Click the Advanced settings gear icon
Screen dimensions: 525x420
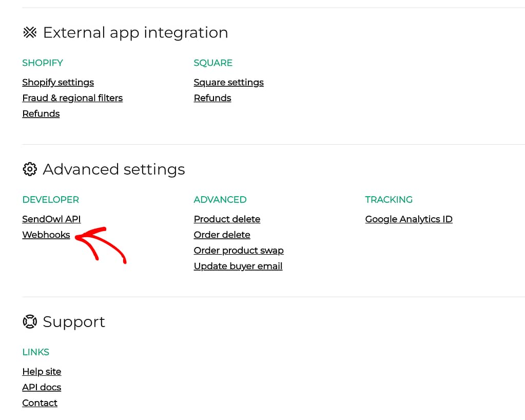click(30, 169)
